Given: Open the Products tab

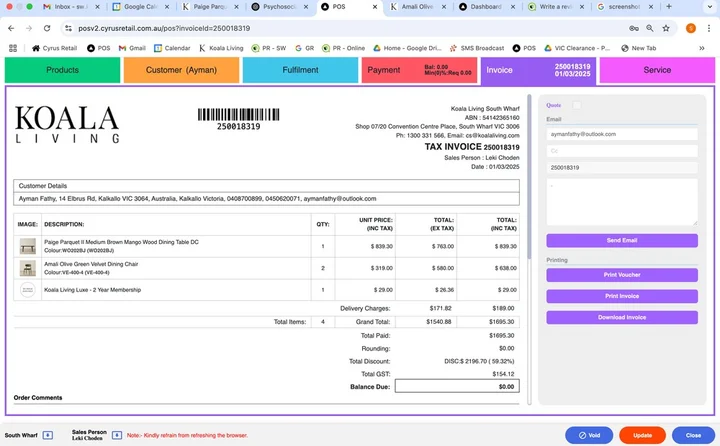Looking at the screenshot, I should point(62,70).
